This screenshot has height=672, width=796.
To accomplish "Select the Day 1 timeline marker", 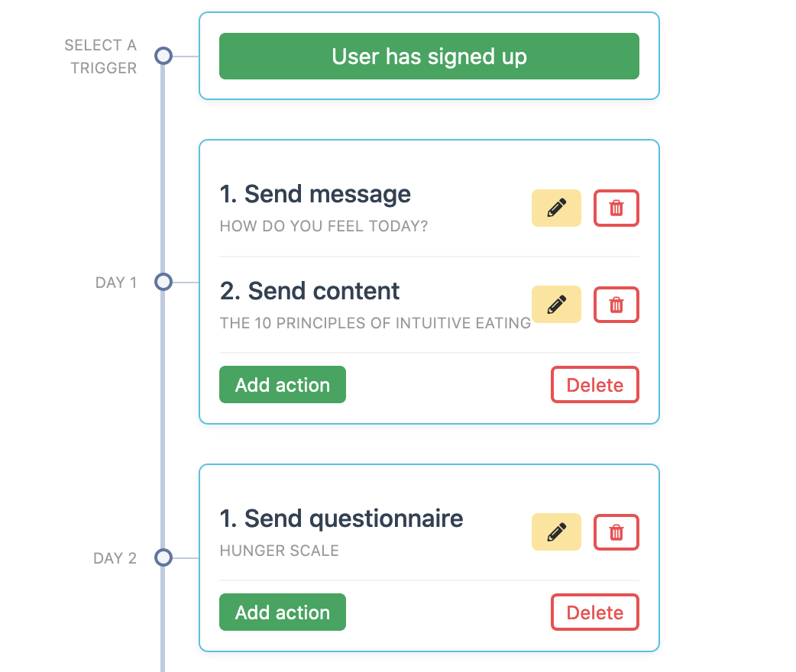I will tap(163, 282).
